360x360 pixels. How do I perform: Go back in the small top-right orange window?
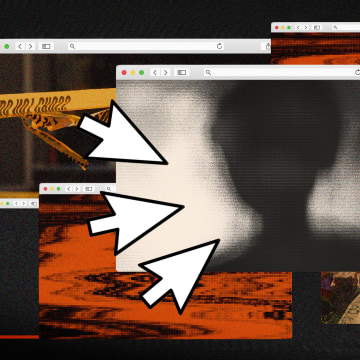click(x=298, y=27)
